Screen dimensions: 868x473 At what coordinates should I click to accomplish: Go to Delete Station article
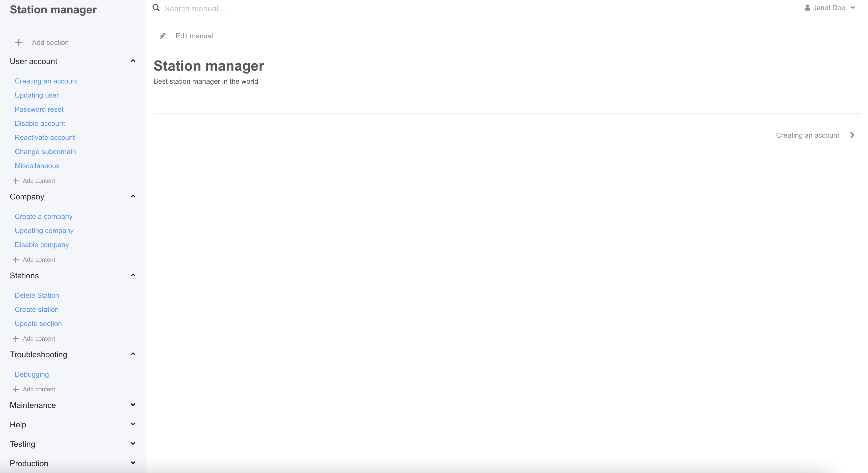click(37, 295)
